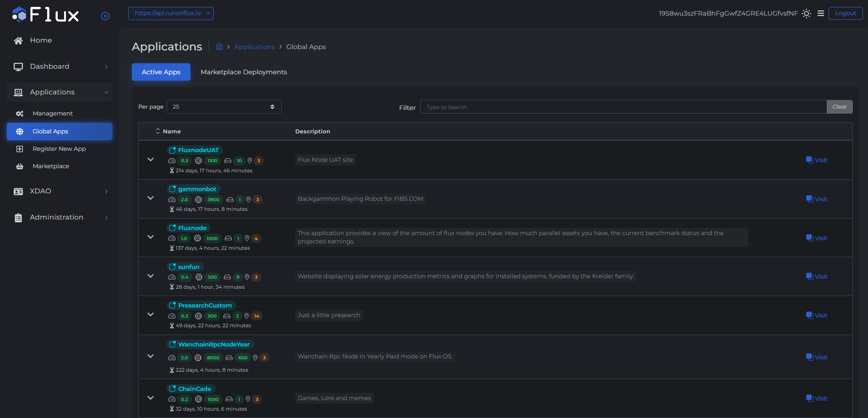Viewport: 868px width, 418px height.
Task: Open the Per page dropdown
Action: (x=224, y=107)
